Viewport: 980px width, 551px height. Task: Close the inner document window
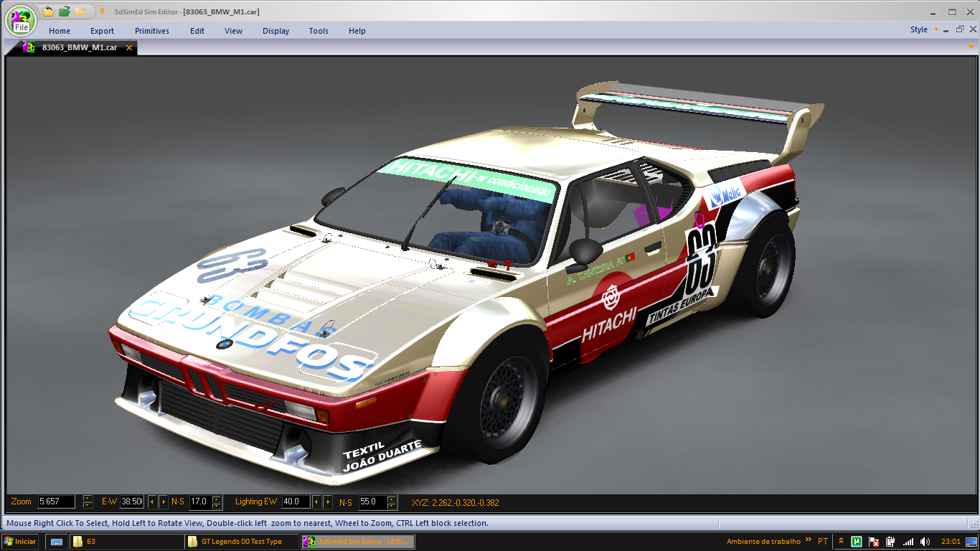972,30
